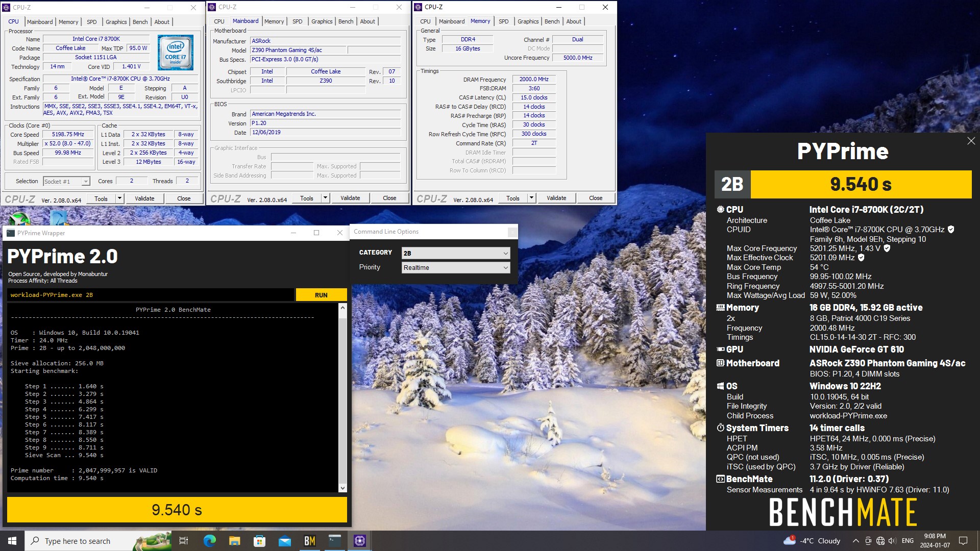Click the Windows OS icon in BenchMate panel
The width and height of the screenshot is (980, 551).
[720, 386]
